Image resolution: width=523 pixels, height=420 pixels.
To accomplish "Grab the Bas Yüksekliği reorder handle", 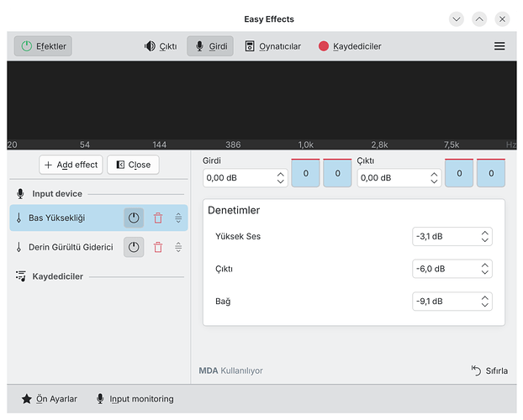I will pos(178,218).
